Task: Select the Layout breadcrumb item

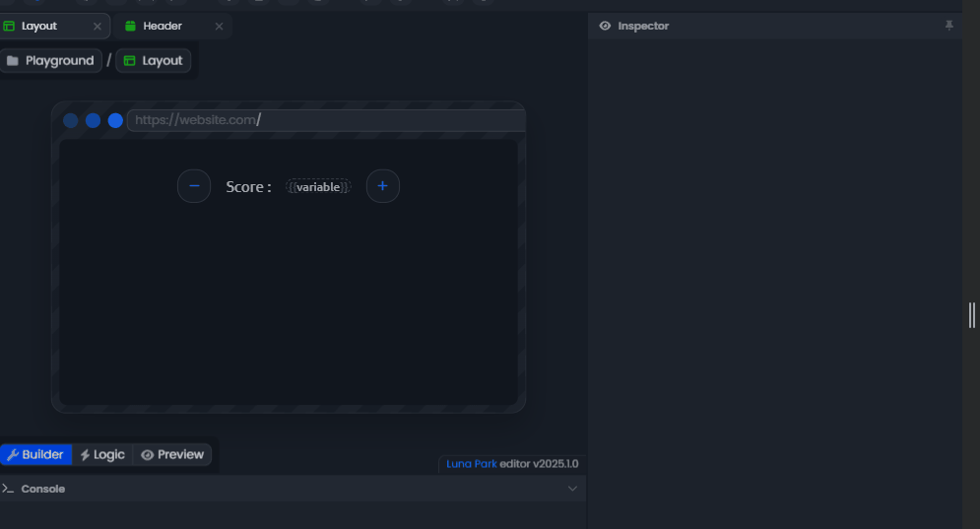Action: 153,61
